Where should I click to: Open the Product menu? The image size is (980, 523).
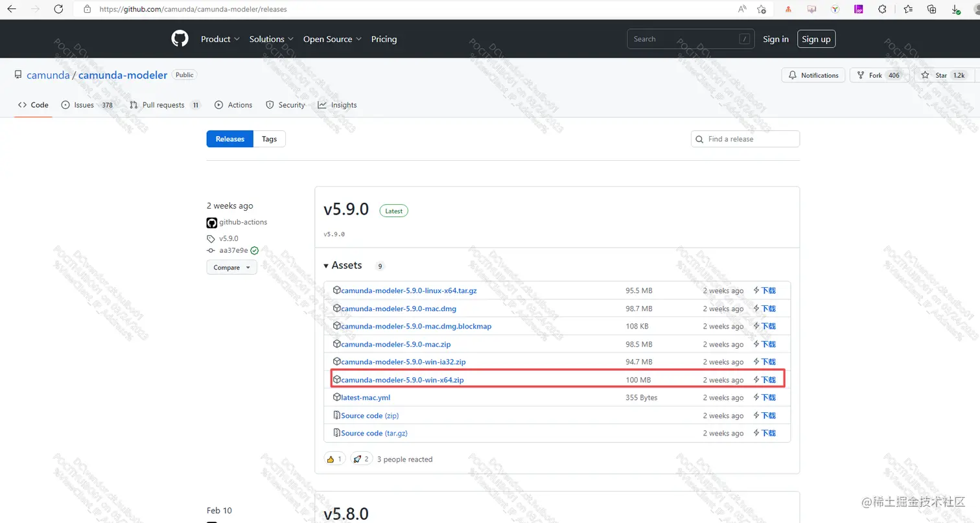220,39
